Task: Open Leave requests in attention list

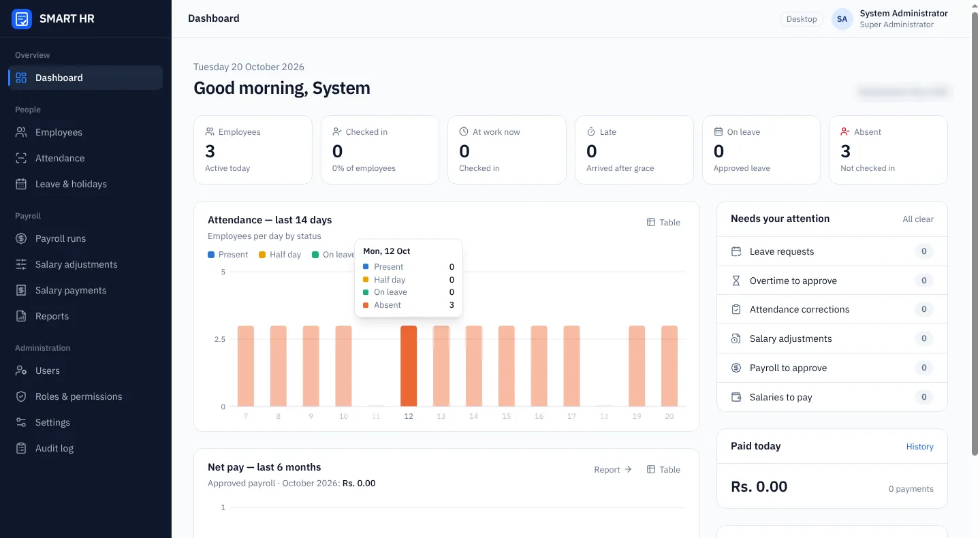Action: (x=832, y=251)
